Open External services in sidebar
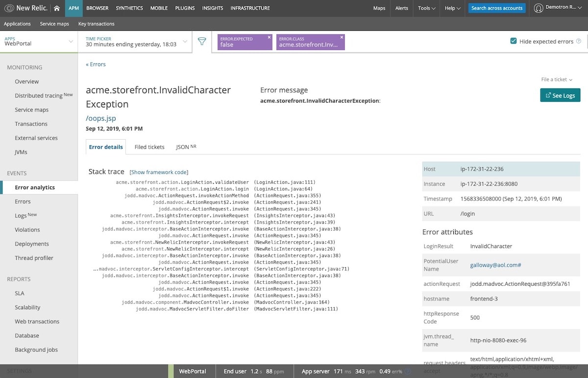The image size is (588, 378). pos(36,138)
